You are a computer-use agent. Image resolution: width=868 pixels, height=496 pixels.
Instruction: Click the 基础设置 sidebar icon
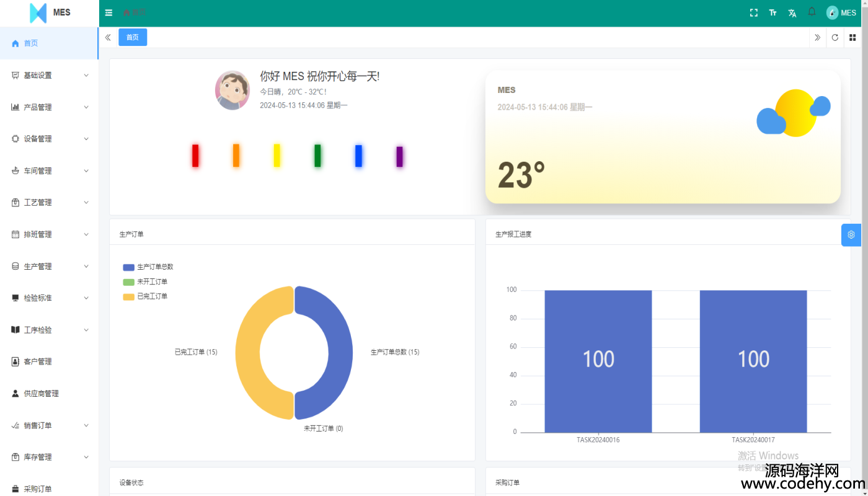click(15, 75)
